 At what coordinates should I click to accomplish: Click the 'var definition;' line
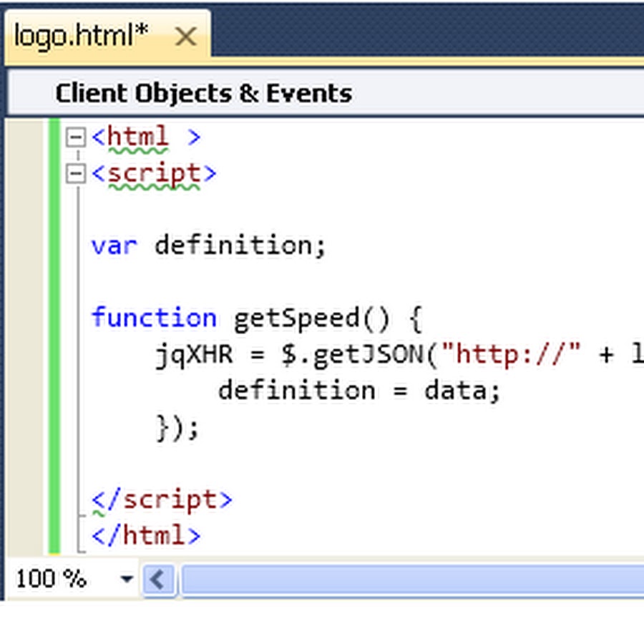[x=209, y=245]
